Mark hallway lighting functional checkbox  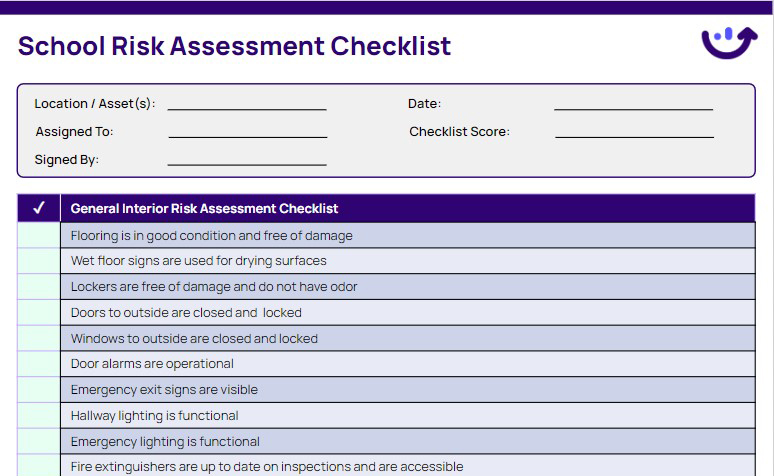click(x=39, y=416)
